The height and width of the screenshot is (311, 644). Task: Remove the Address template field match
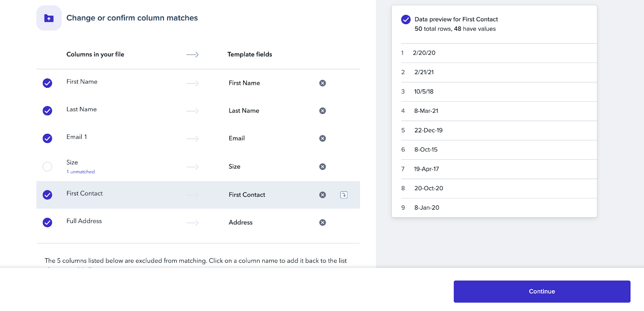[x=323, y=222]
